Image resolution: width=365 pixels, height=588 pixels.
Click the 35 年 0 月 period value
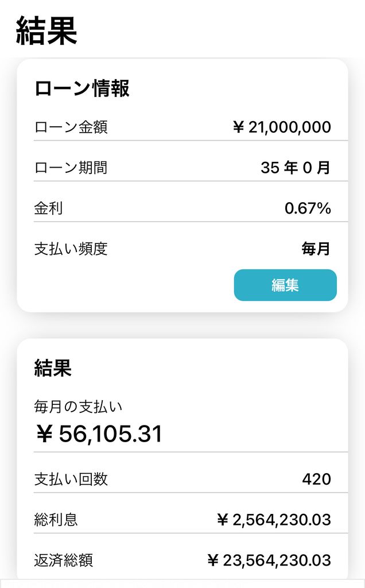[296, 168]
